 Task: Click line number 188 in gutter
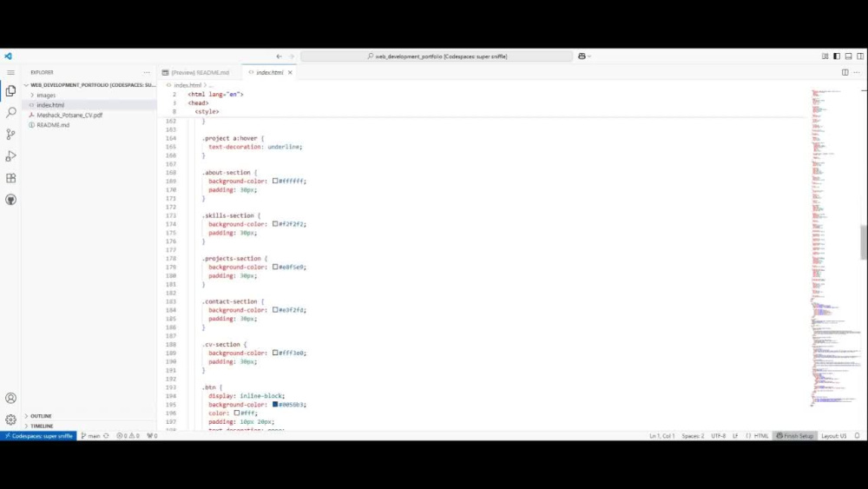171,345
